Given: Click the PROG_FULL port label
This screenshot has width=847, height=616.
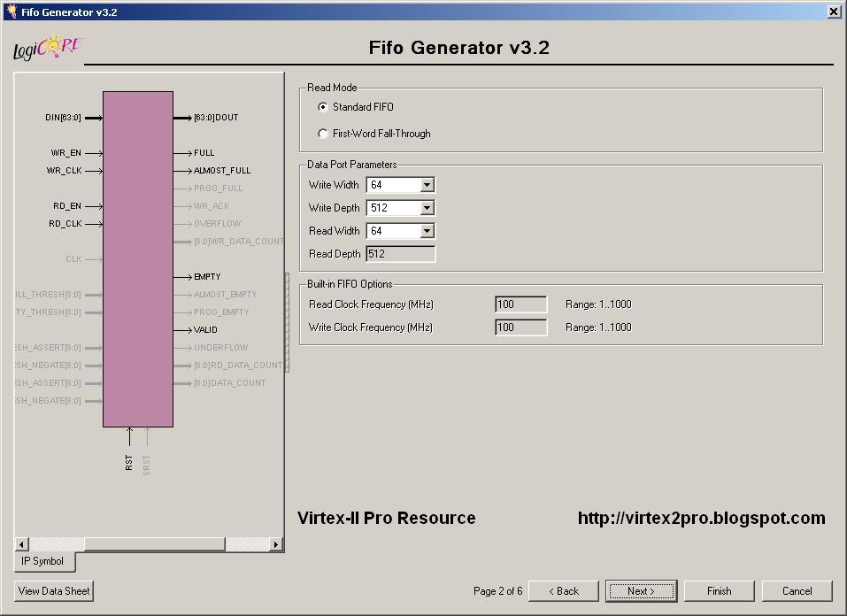Looking at the screenshot, I should [x=219, y=188].
